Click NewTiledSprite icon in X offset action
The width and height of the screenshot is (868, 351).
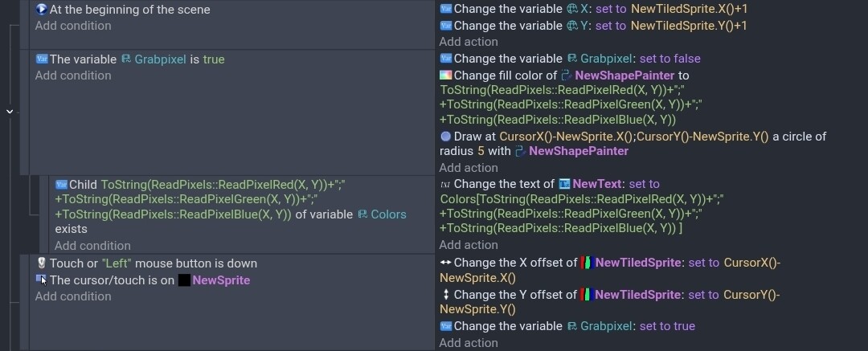point(586,263)
